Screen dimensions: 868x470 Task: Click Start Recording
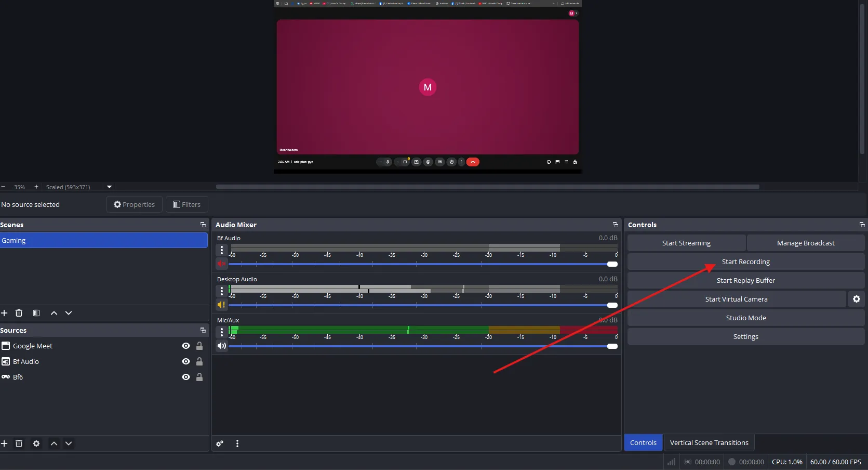[x=745, y=262]
